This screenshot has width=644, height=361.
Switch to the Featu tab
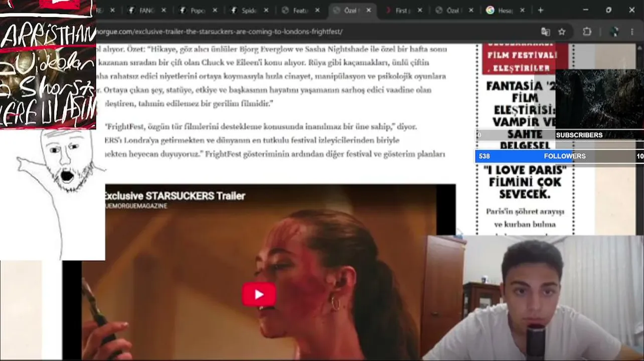click(x=295, y=10)
